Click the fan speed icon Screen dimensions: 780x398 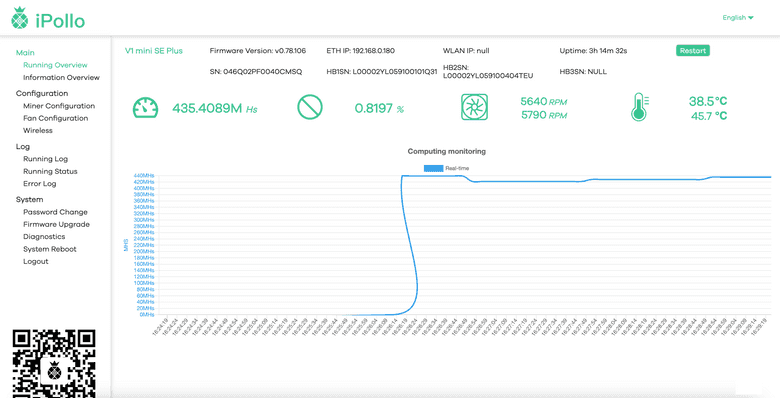[474, 107]
